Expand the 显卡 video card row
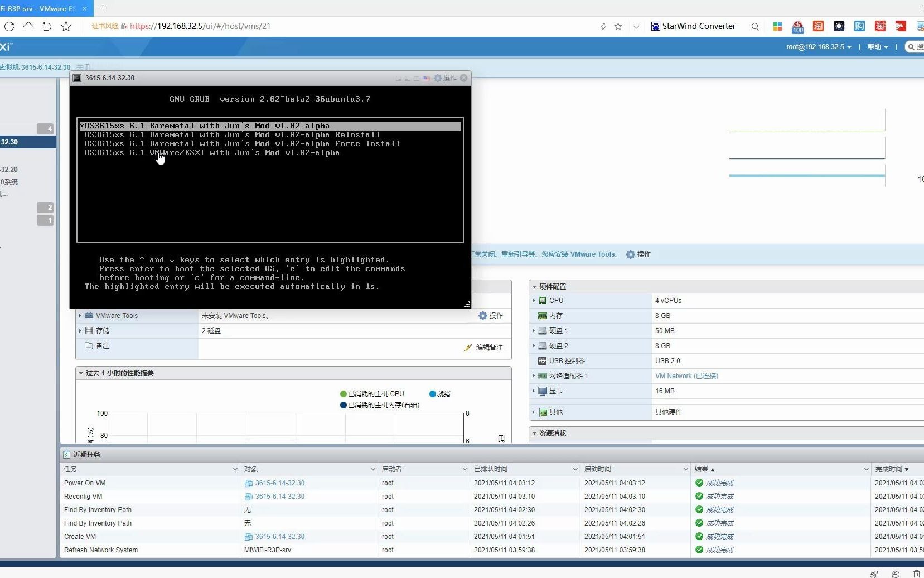The width and height of the screenshot is (924, 578). [x=534, y=391]
